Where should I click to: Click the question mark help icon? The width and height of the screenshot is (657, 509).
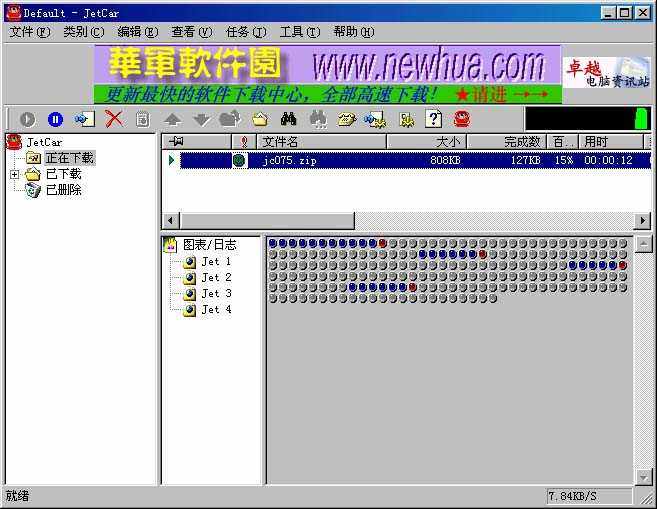tap(434, 119)
